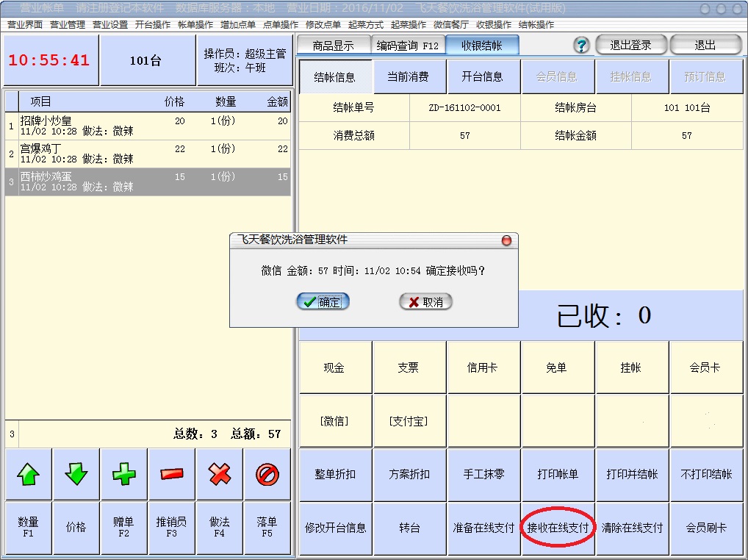Click the red minus icon
The image size is (748, 560).
tap(171, 475)
